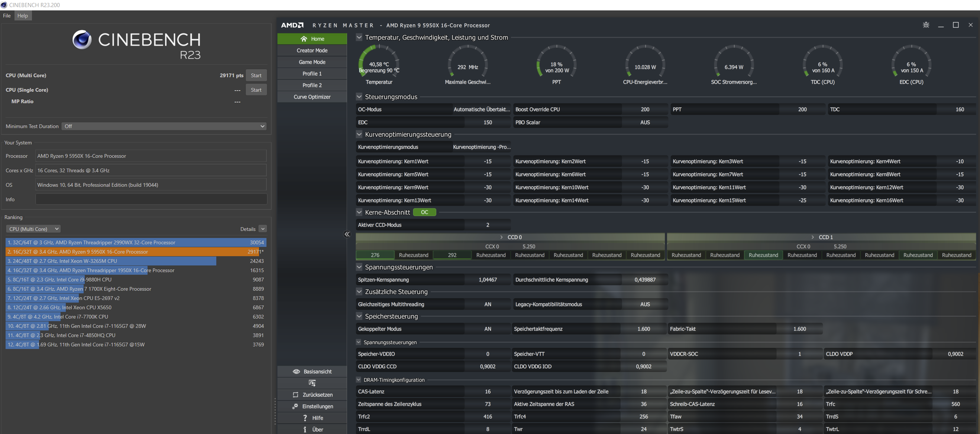The image size is (980, 434).
Task: Click the Hilfe question mark icon
Action: (305, 418)
